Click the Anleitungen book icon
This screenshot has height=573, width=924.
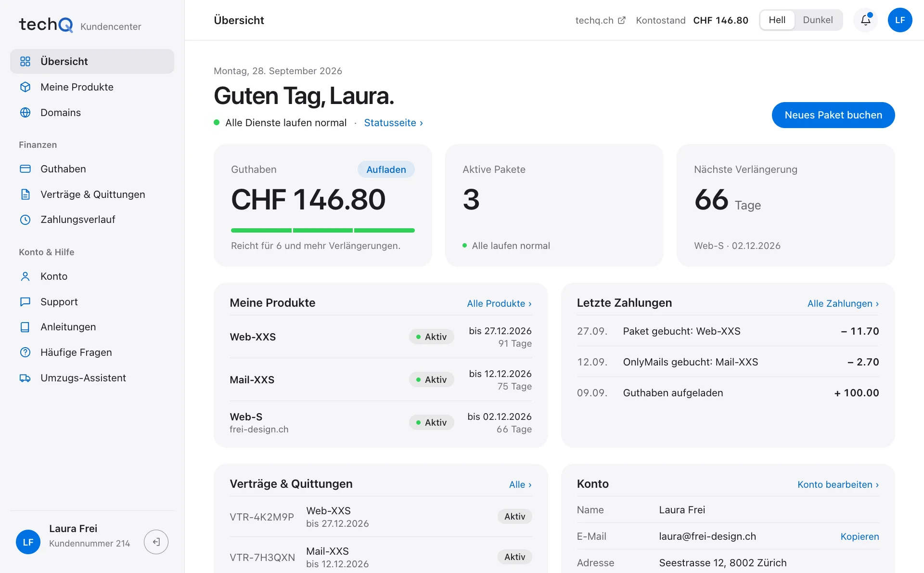tap(25, 327)
